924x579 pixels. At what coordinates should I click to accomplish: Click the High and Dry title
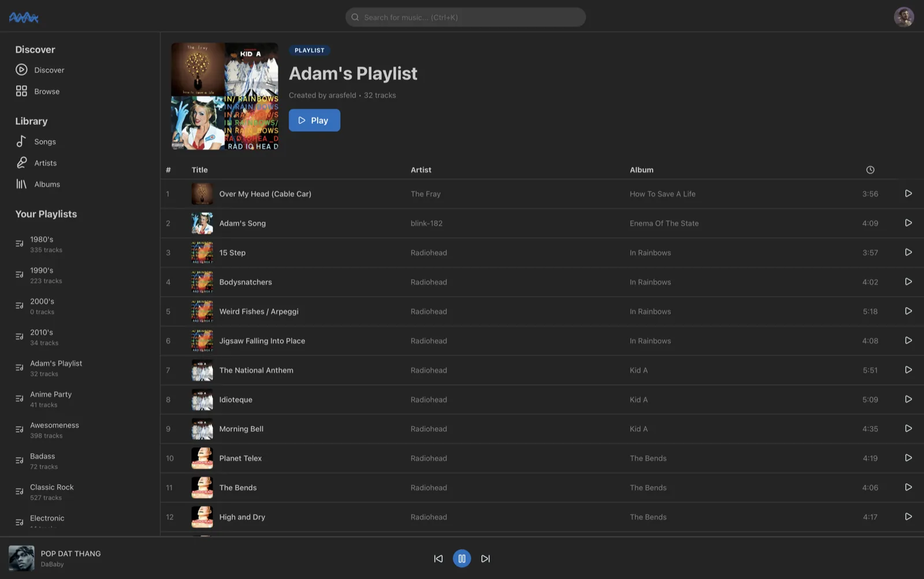243,517
